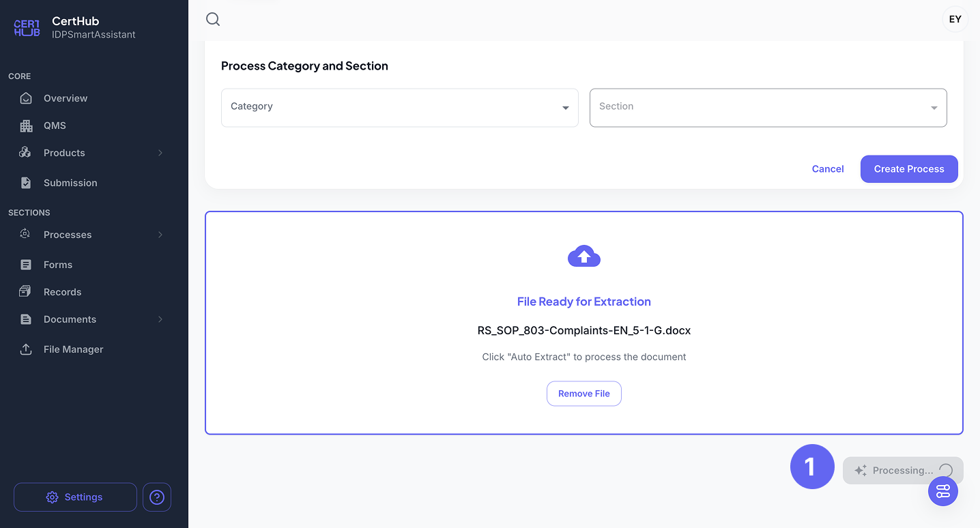The image size is (980, 528).
Task: Expand the Products submenu chevron
Action: coord(160,153)
